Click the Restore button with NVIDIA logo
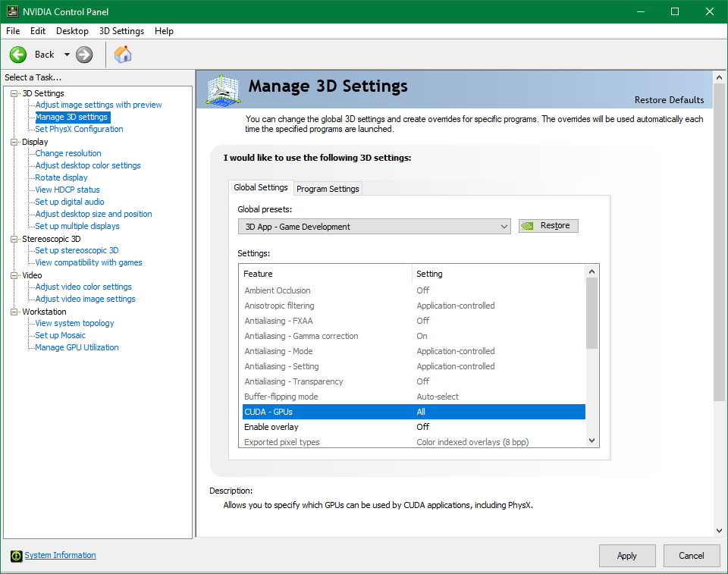This screenshot has height=574, width=728. coord(548,226)
